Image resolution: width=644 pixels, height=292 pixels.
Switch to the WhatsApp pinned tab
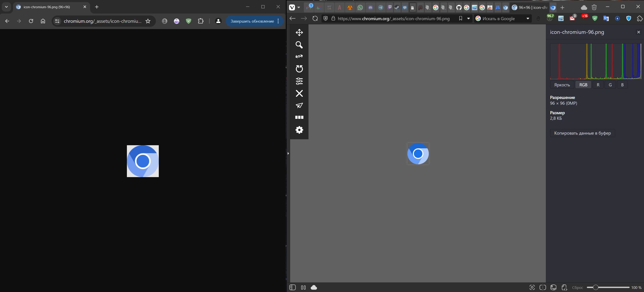pyautogui.click(x=360, y=8)
